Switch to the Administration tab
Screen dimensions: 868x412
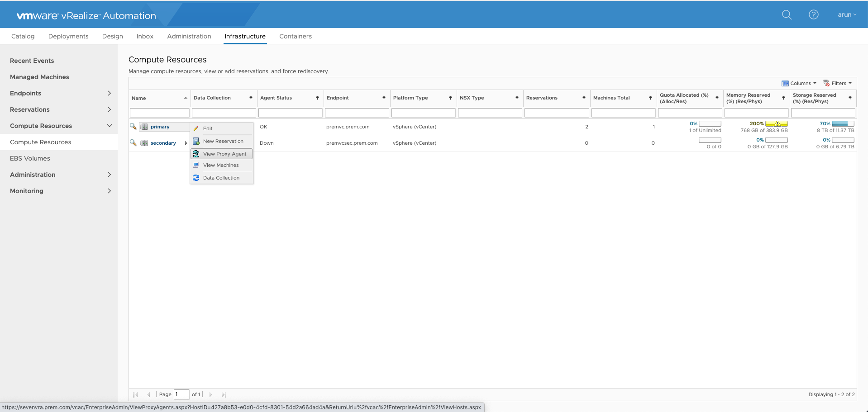(x=189, y=36)
